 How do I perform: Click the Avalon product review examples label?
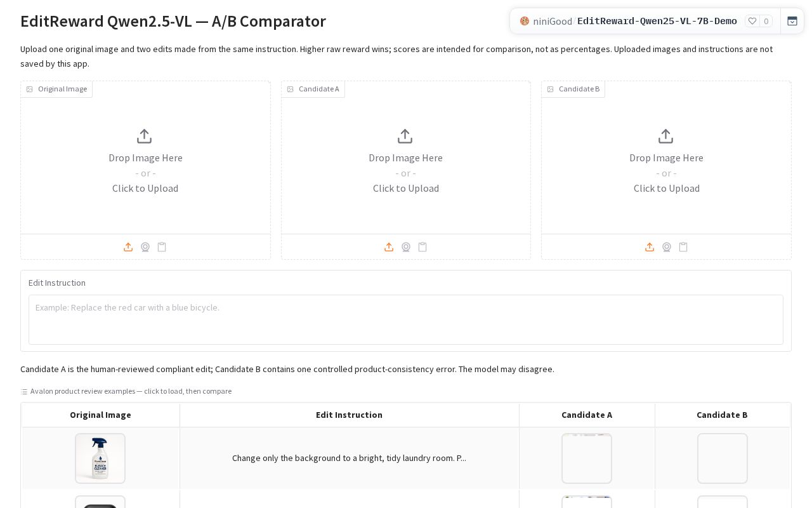131,391
